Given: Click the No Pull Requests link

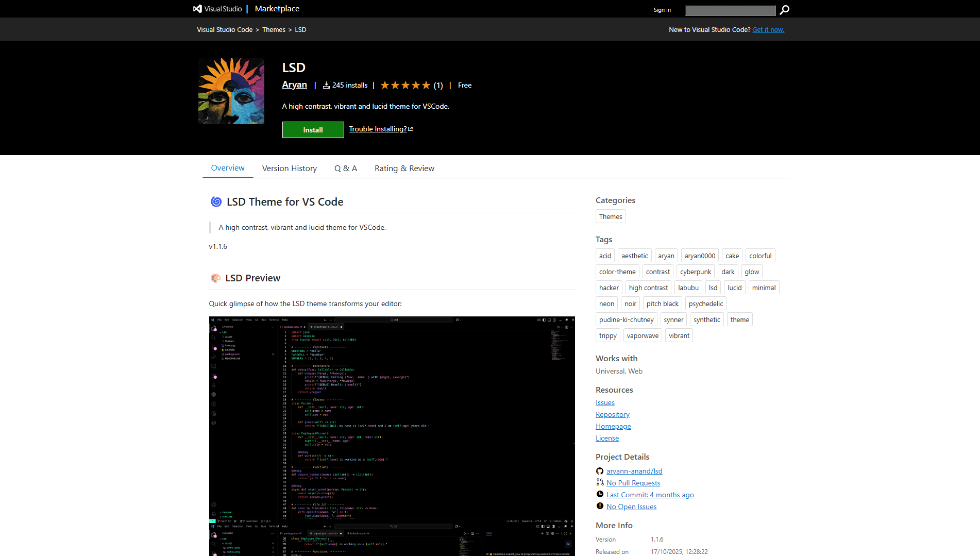Looking at the screenshot, I should pos(633,483).
